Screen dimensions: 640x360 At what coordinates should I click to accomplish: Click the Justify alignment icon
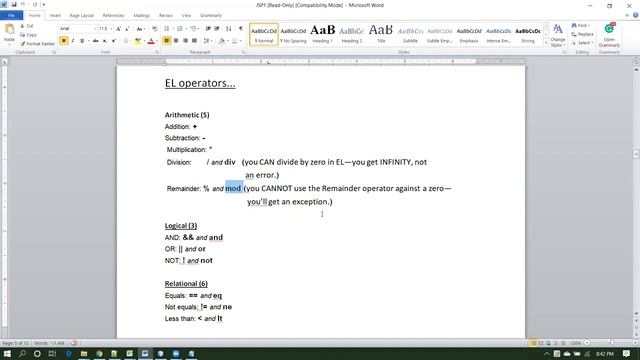pyautogui.click(x=194, y=41)
